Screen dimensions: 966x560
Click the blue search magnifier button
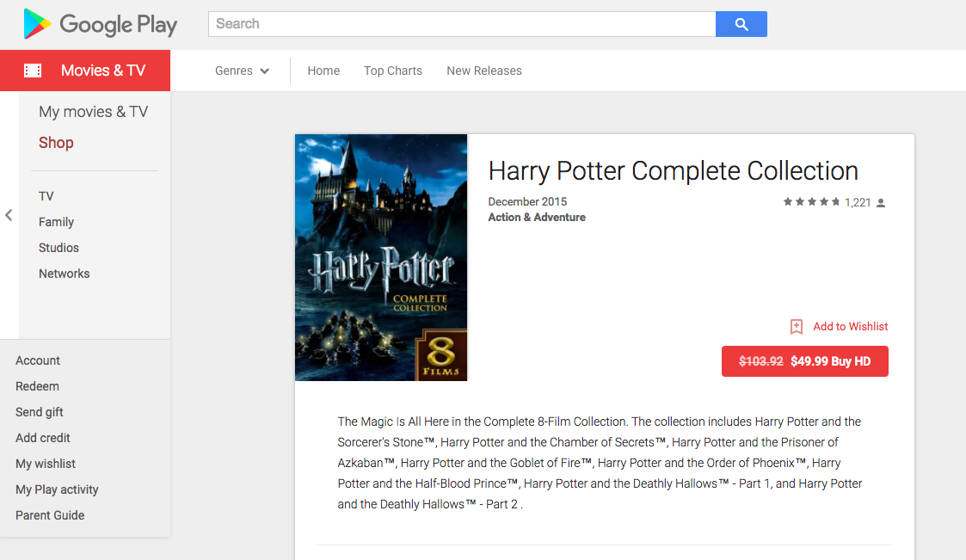[x=741, y=24]
